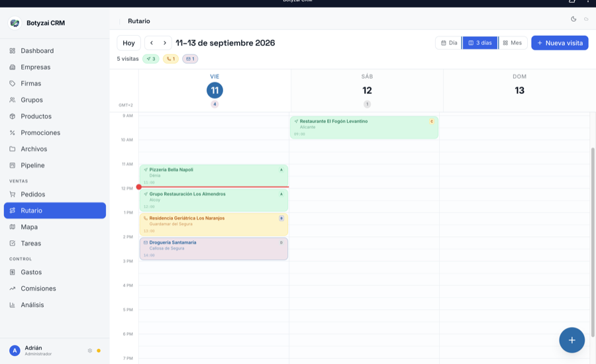Open Promociones in the sidebar
The image size is (596, 364).
55,132
